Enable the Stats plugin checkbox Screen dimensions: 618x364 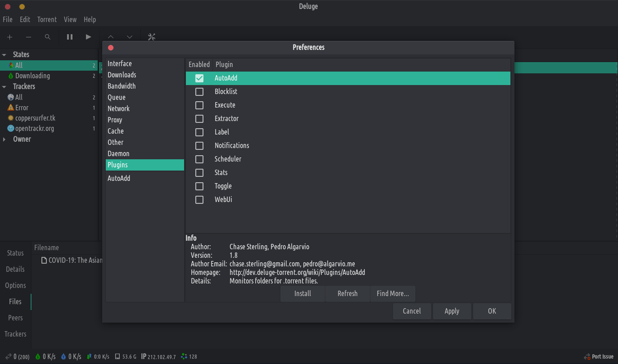pyautogui.click(x=199, y=172)
